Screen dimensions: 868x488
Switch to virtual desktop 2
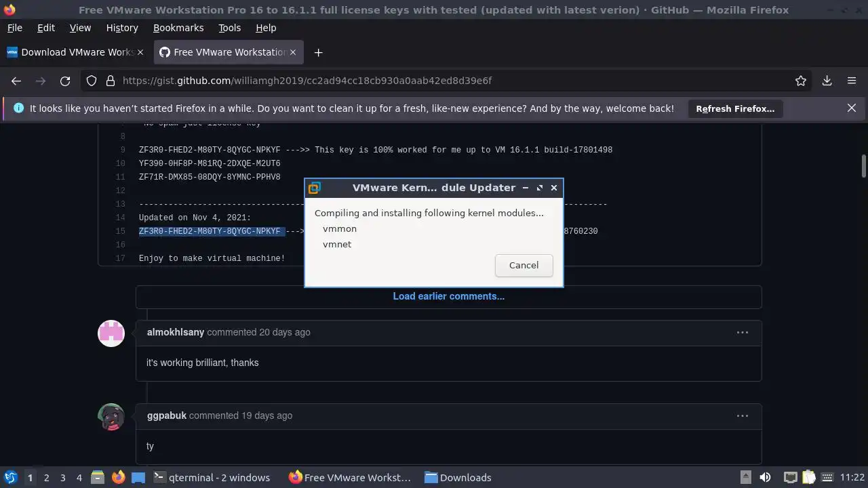[46, 477]
